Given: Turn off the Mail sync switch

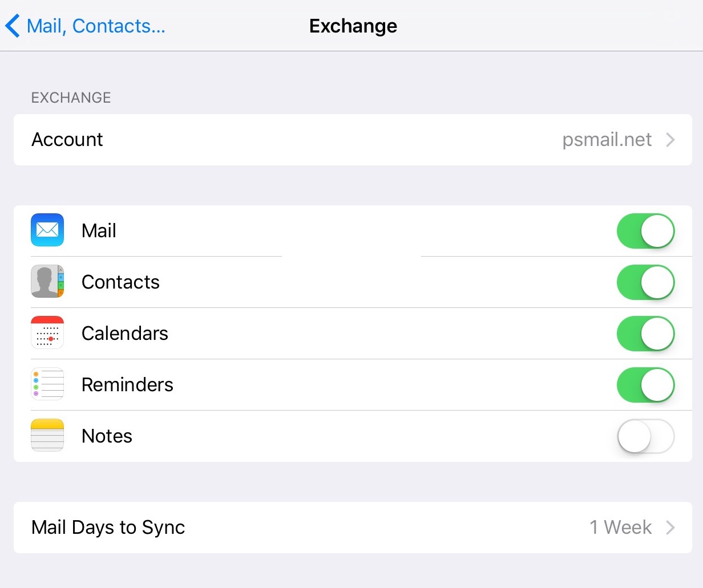Looking at the screenshot, I should coord(645,231).
